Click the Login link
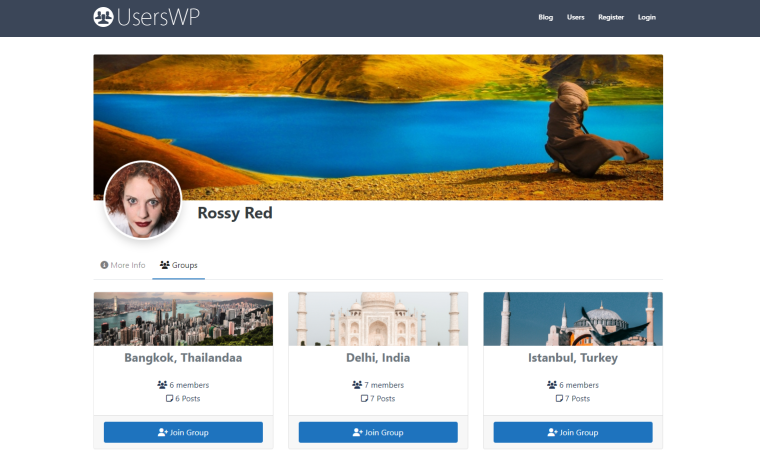This screenshot has height=457, width=760. pos(647,17)
